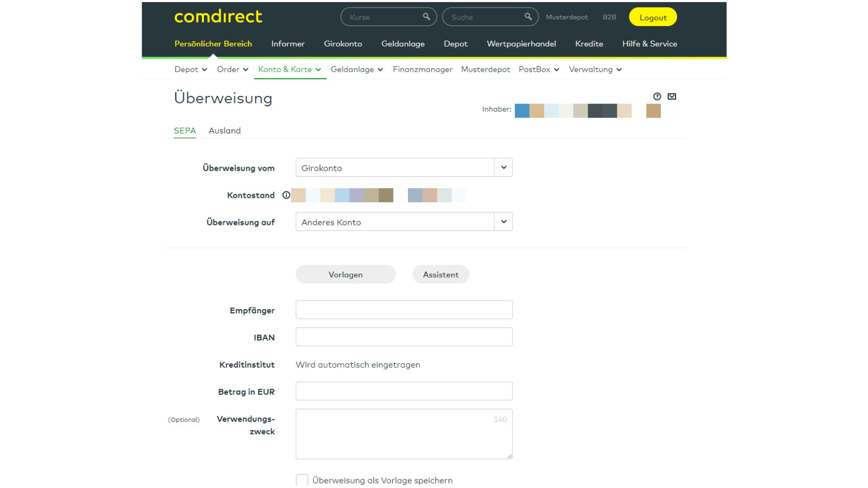
Task: Navigate to the Finanzmanager section
Action: pyautogui.click(x=423, y=69)
